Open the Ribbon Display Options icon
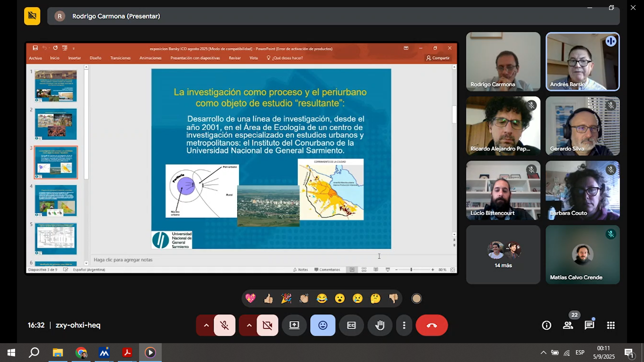Viewport: 644px width, 362px height. coord(406,48)
